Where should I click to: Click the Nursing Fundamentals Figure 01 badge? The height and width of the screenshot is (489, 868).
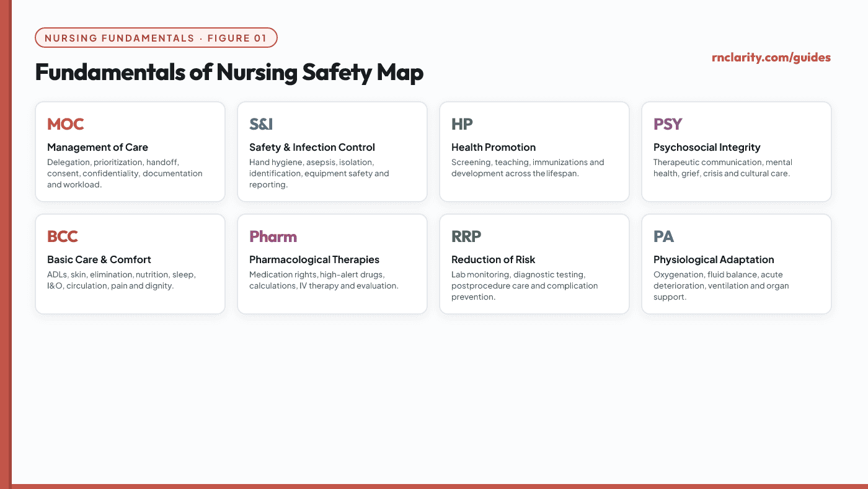(x=156, y=38)
